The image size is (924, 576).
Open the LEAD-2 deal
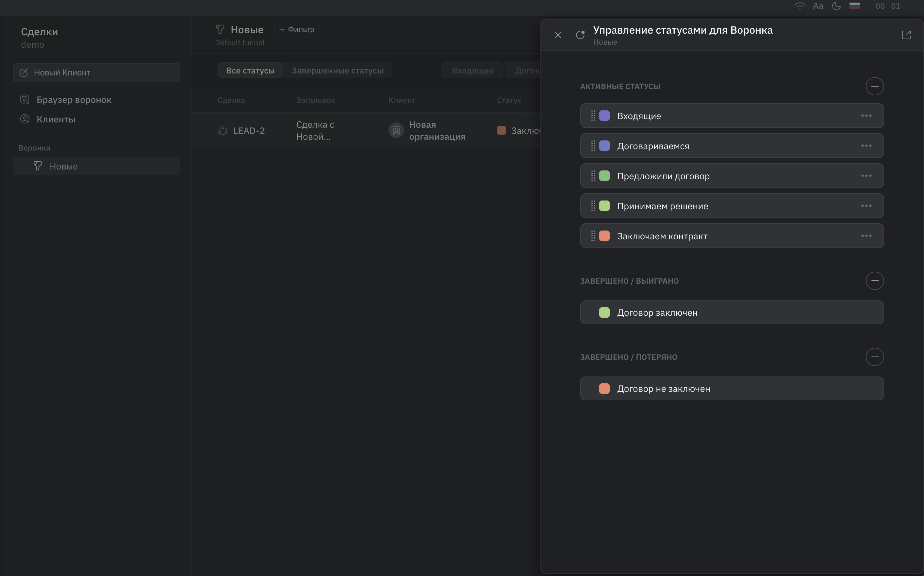coord(249,131)
